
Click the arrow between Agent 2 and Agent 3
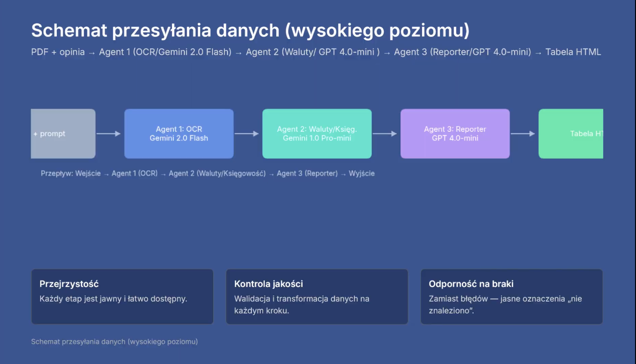click(x=384, y=134)
